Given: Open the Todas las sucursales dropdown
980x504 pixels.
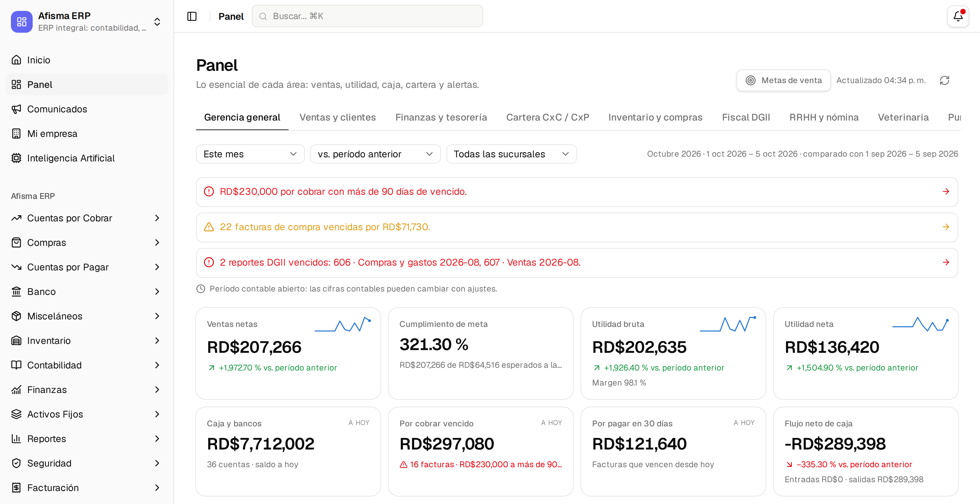Looking at the screenshot, I should pyautogui.click(x=511, y=154).
